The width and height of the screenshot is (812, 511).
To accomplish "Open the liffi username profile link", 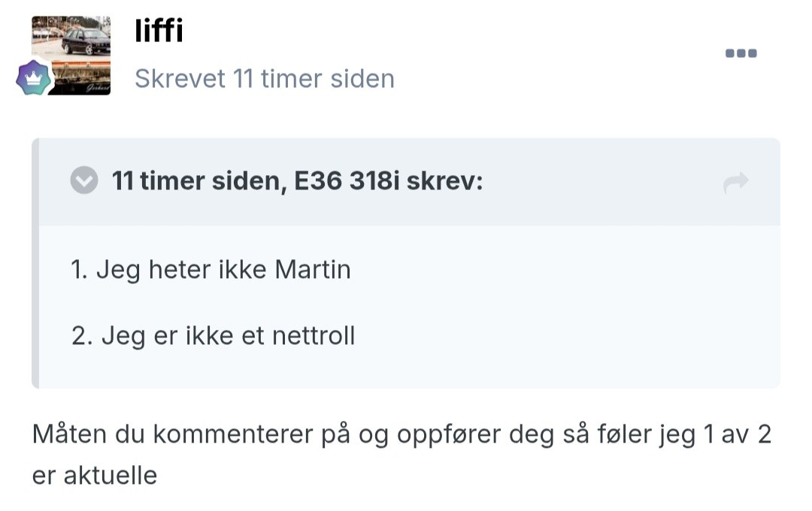I will point(159,31).
